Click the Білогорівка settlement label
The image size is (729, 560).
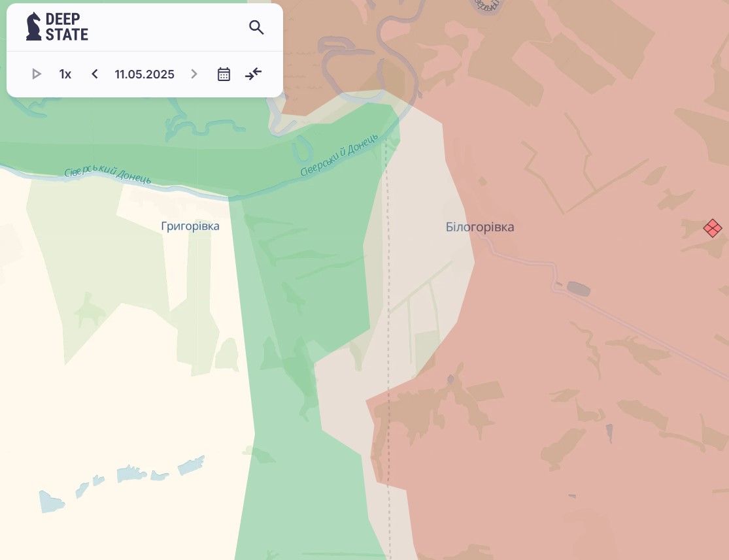click(x=480, y=227)
